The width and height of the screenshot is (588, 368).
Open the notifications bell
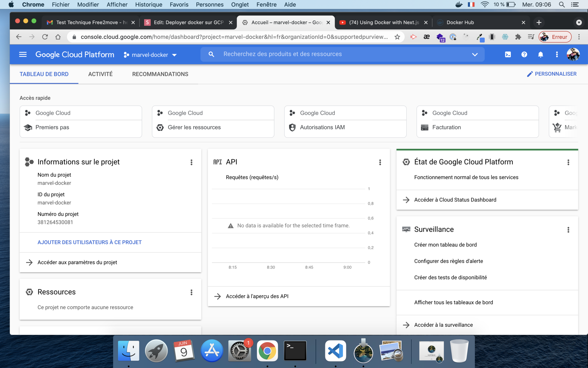tap(540, 55)
